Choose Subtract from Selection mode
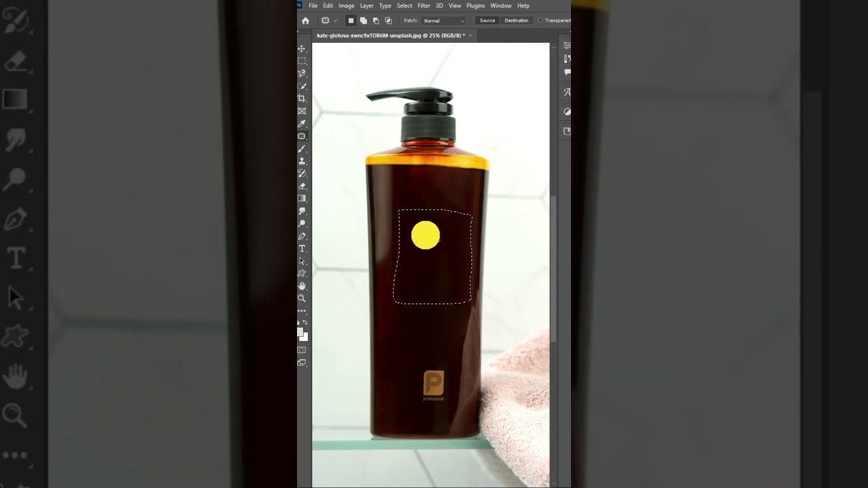Viewport: 868px width, 488px height. tap(376, 20)
